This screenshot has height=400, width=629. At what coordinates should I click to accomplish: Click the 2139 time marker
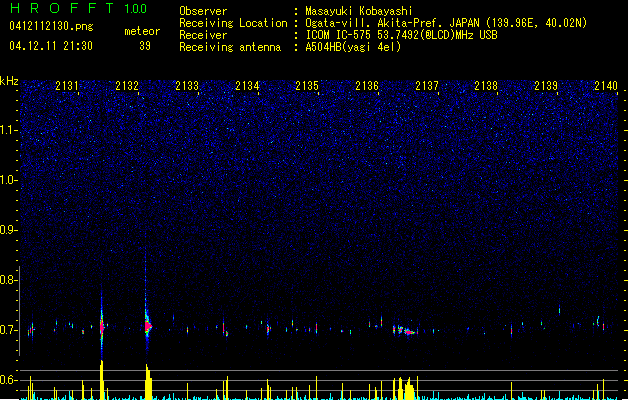point(546,85)
